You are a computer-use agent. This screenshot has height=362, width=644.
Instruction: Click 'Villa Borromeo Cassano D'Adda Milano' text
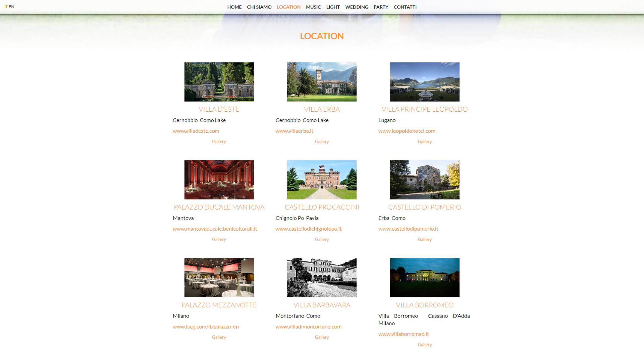pos(424,319)
